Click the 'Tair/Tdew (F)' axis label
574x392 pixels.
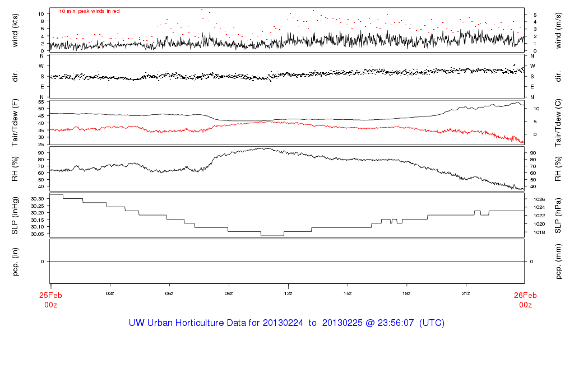[x=15, y=123]
